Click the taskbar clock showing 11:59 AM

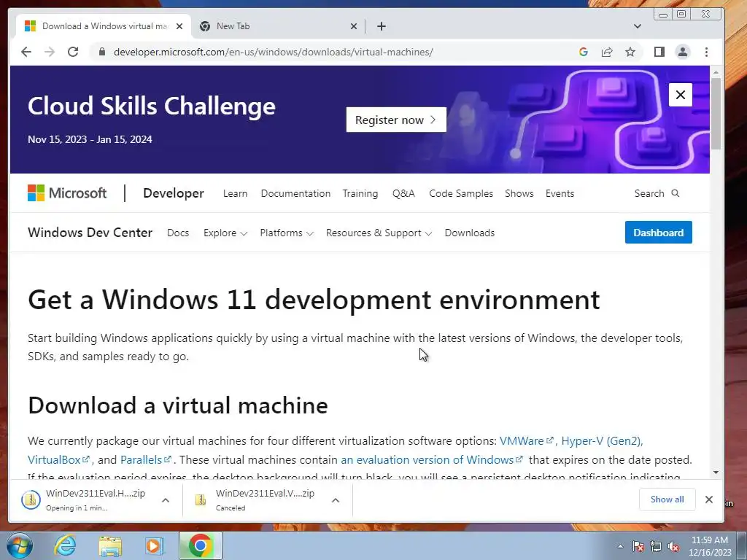[710, 546]
